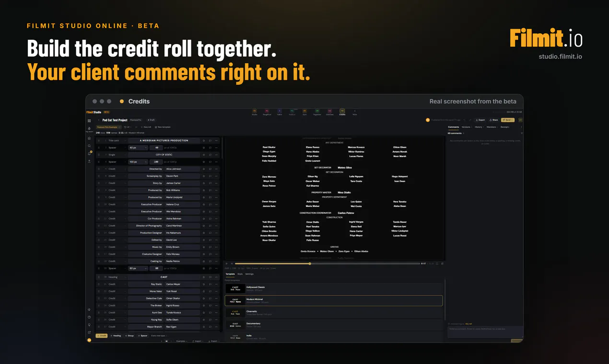Expand the version history dropdown
Screen dimensions: 609x364
[x=129, y=127]
